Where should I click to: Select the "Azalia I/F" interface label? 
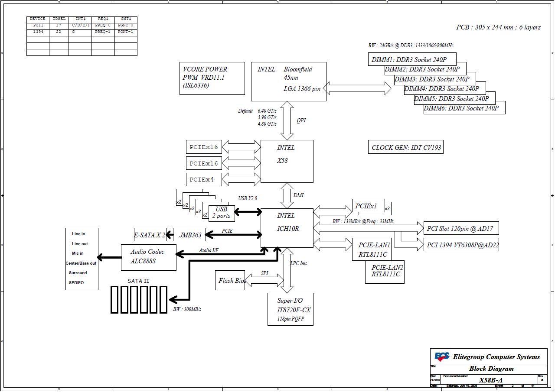pyautogui.click(x=209, y=250)
